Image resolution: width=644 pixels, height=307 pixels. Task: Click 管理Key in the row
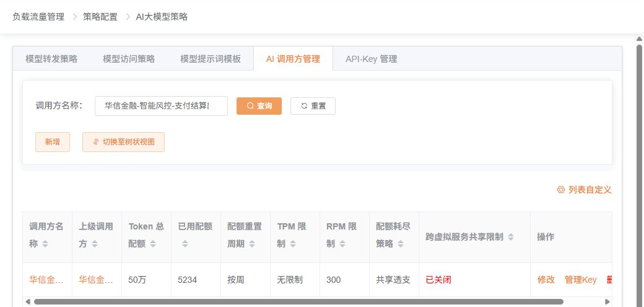(x=580, y=280)
